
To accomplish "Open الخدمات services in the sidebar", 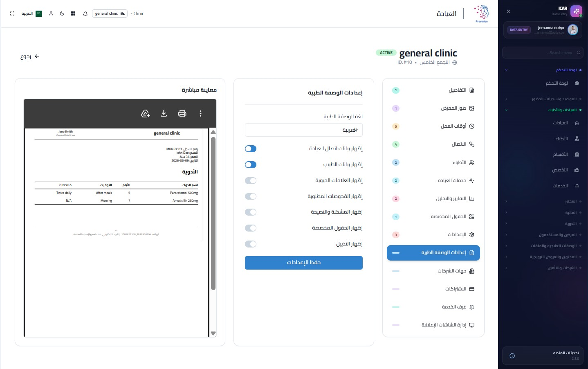I will pos(543,186).
